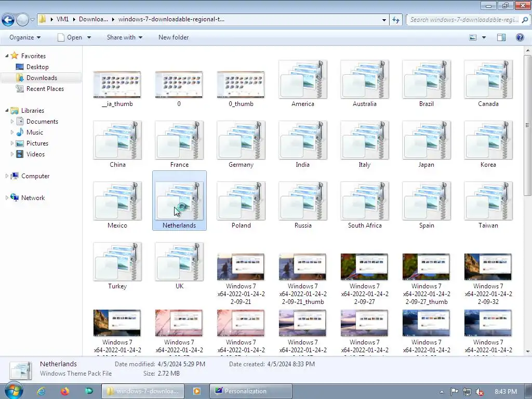The height and width of the screenshot is (399, 532).
Task: Change view using the view icon
Action: tap(473, 37)
